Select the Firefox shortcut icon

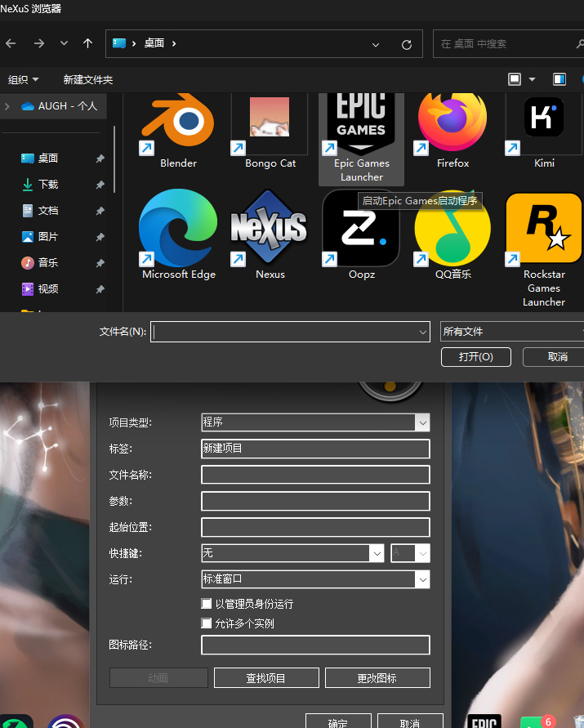point(452,125)
